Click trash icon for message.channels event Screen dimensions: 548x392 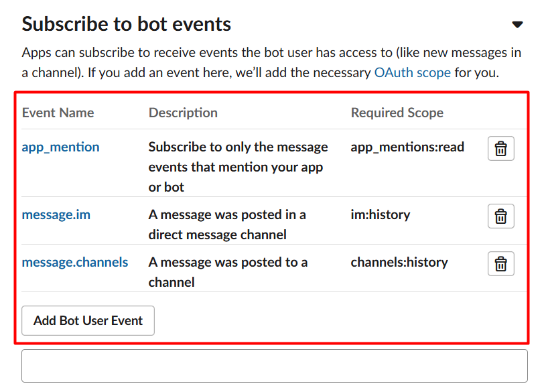500,263
